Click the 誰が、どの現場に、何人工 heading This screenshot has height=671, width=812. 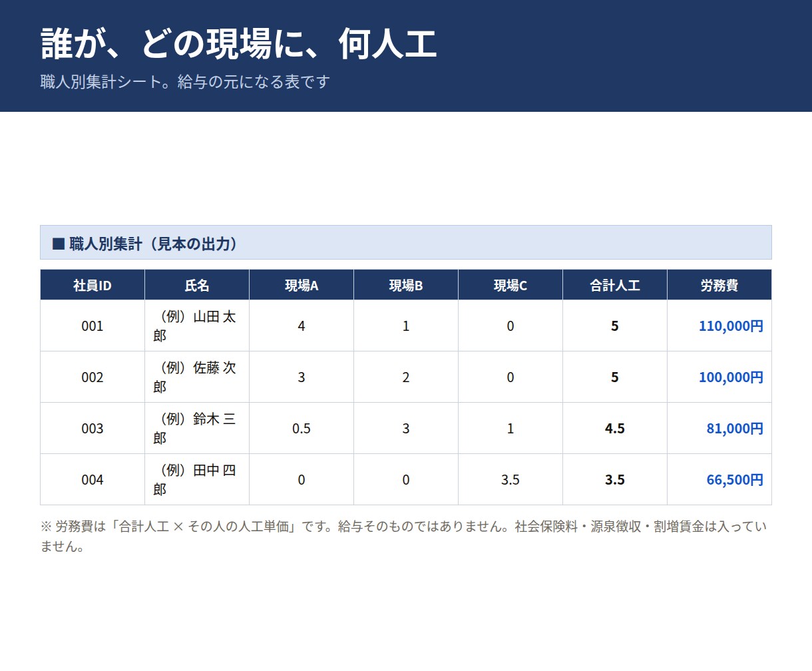238,45
